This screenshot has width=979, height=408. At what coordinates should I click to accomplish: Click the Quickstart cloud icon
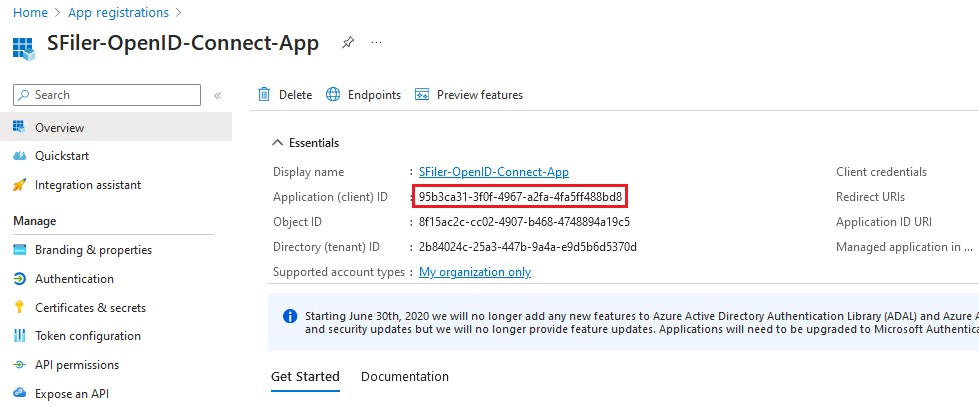[19, 156]
